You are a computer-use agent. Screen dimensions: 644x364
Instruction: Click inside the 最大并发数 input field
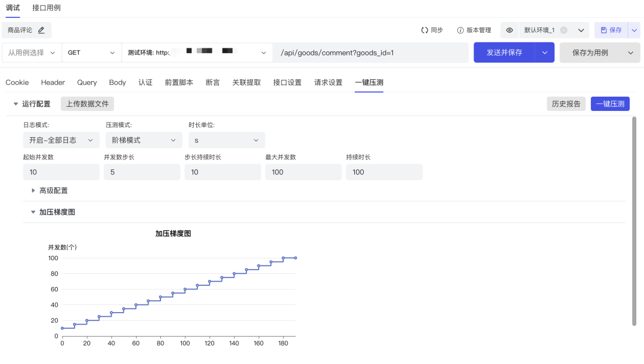(303, 172)
